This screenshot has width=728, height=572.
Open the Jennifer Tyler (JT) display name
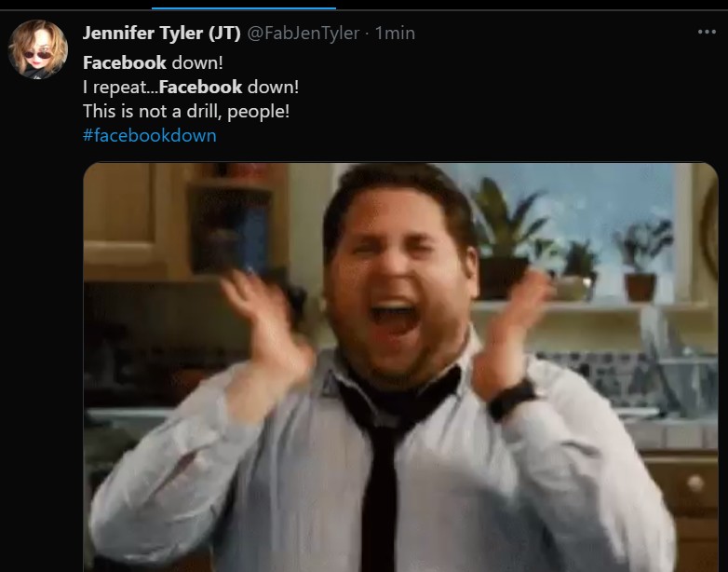click(162, 33)
